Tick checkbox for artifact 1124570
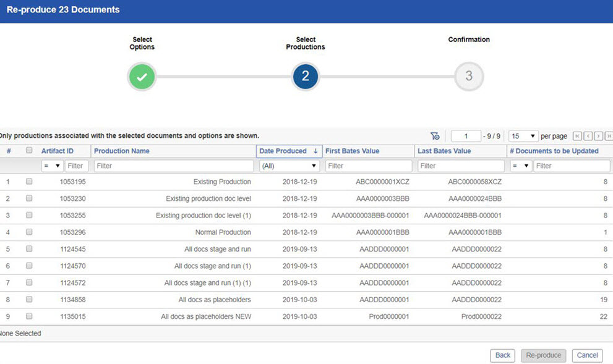Screen dimensions: 613x364 pyautogui.click(x=29, y=265)
